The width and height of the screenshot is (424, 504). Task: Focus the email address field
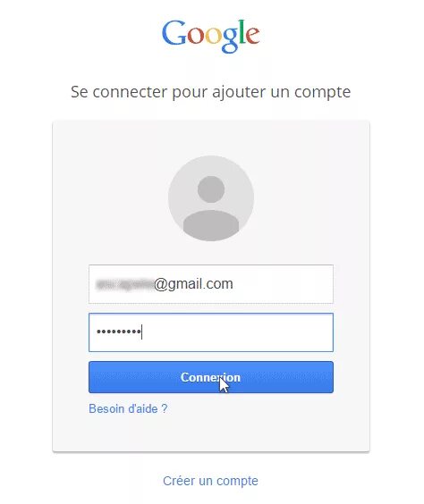(211, 284)
